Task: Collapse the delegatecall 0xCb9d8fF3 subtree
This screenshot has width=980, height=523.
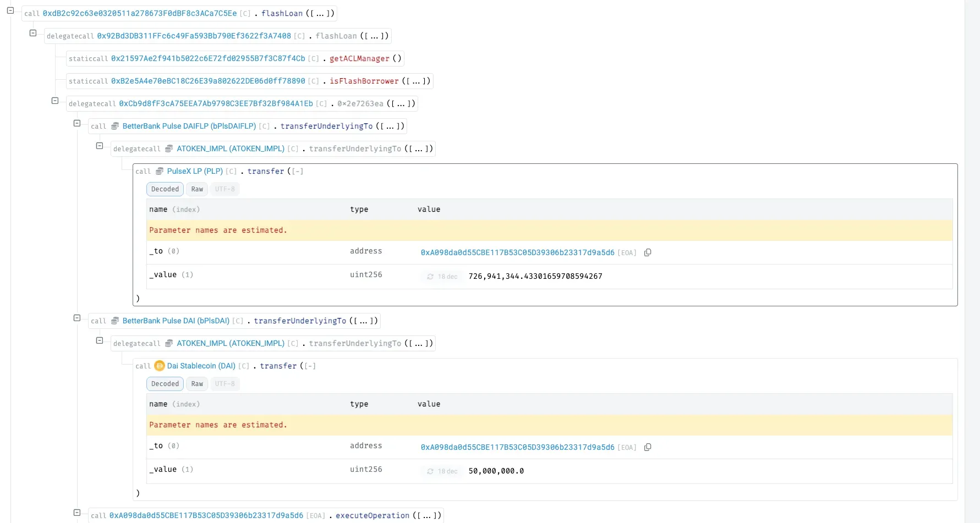Action: 54,100
